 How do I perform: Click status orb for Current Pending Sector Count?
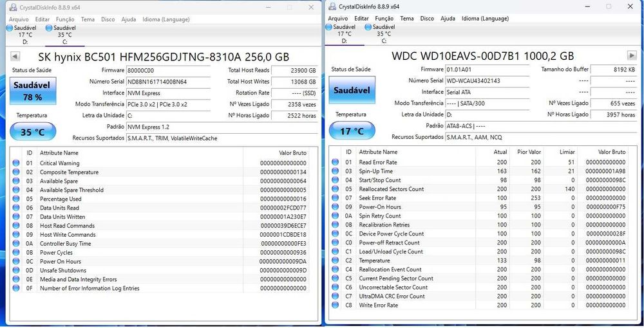pos(335,278)
